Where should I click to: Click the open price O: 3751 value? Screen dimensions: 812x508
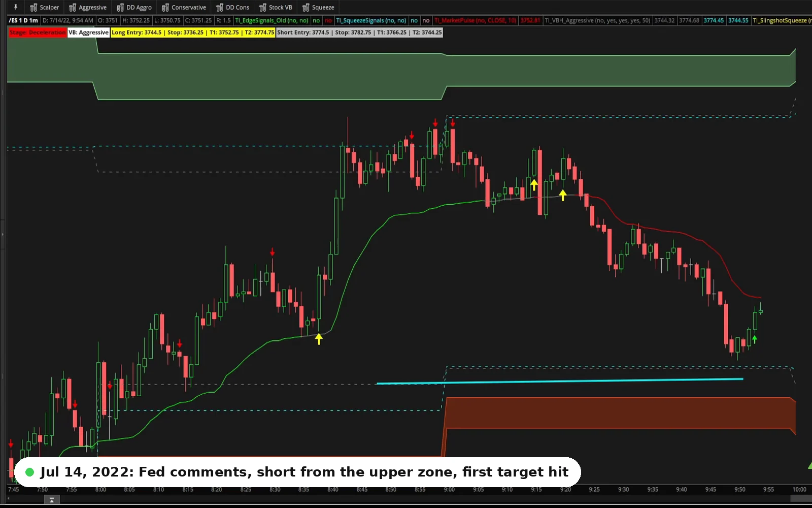click(108, 20)
